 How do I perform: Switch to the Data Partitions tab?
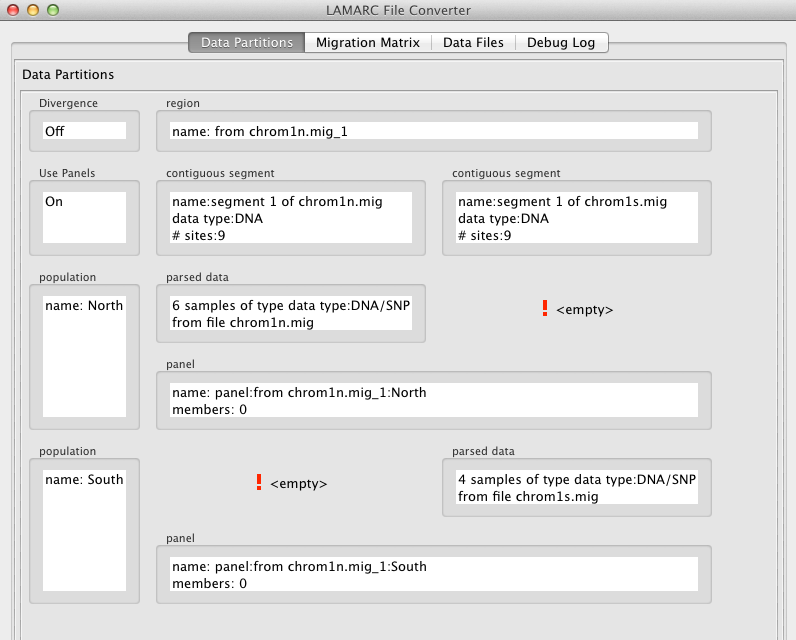point(247,43)
